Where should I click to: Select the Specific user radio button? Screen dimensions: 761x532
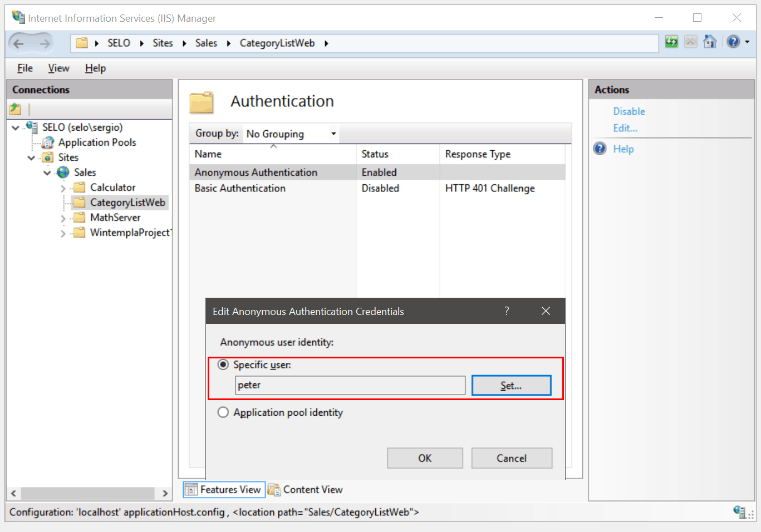pos(223,365)
